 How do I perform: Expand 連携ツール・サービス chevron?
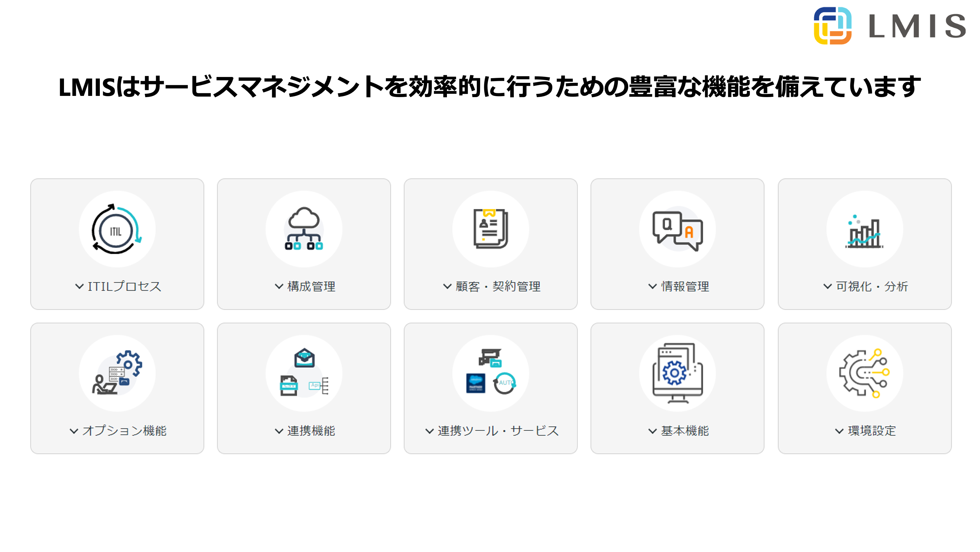point(429,431)
